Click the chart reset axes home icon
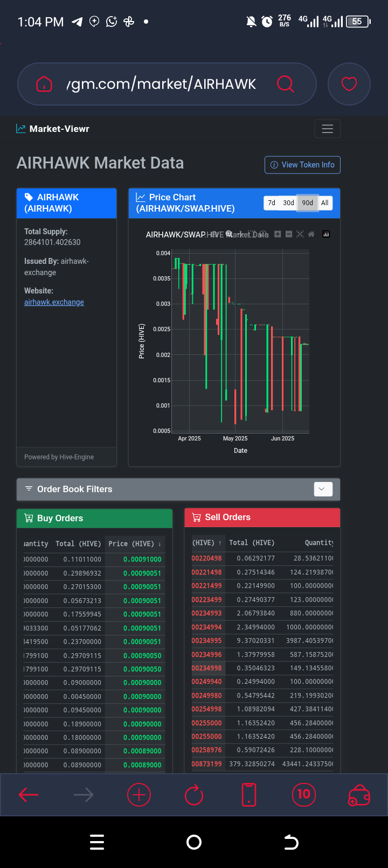Image resolution: width=388 pixels, height=868 pixels. coord(311,234)
